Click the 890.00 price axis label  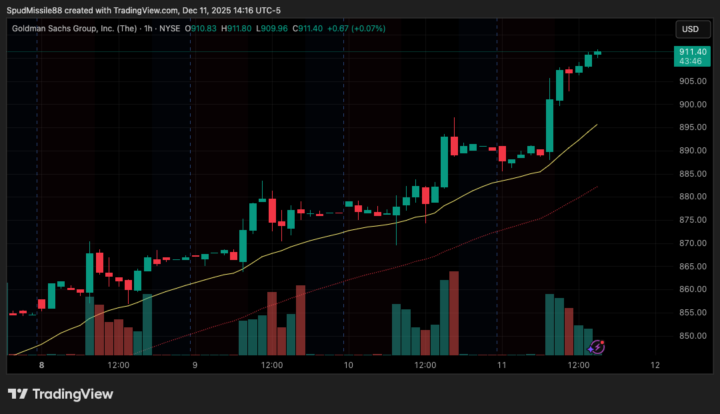[x=693, y=151]
